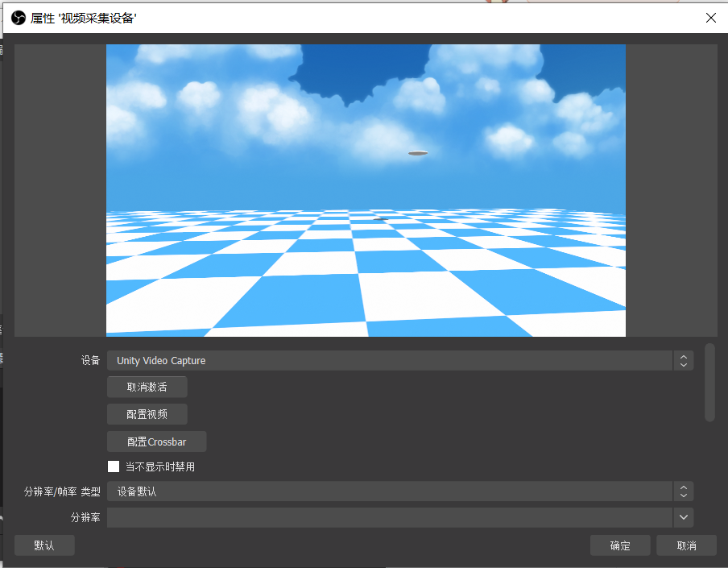Reset settings with the 默认 button
Viewport: 728px width, 568px height.
[44, 545]
